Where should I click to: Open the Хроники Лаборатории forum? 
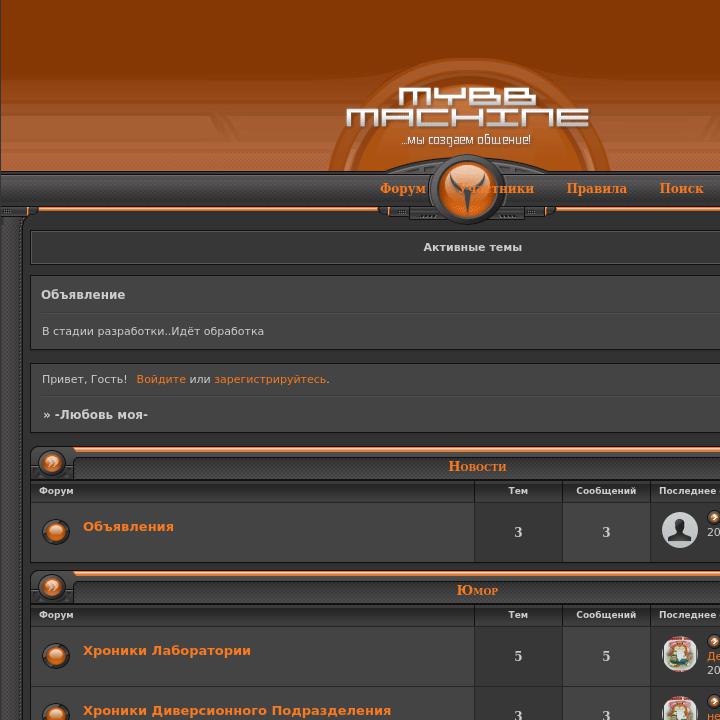pyautogui.click(x=167, y=651)
